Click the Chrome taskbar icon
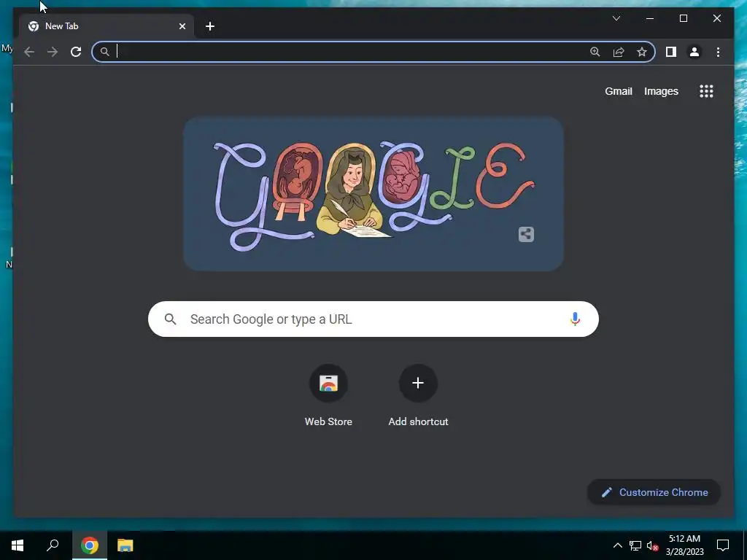The width and height of the screenshot is (747, 560). tap(90, 545)
